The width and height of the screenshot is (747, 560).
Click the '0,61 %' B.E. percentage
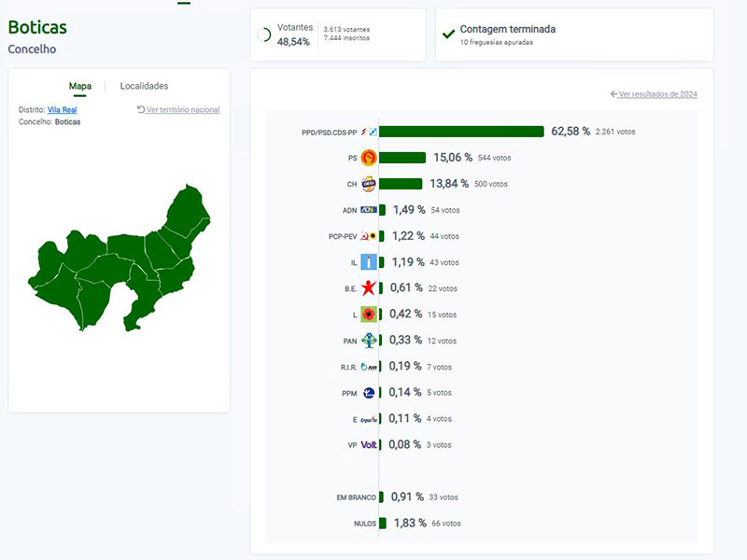click(x=406, y=288)
